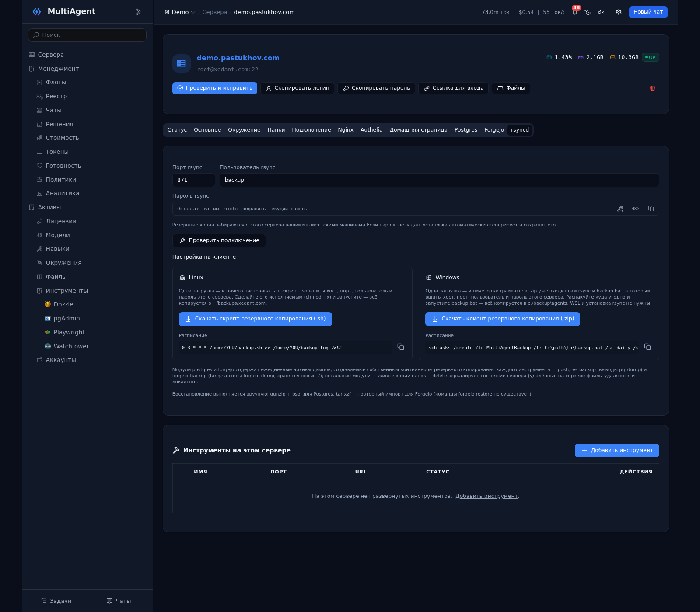The width and height of the screenshot is (700, 612).
Task: Click Проверить подключение button
Action: (x=219, y=240)
